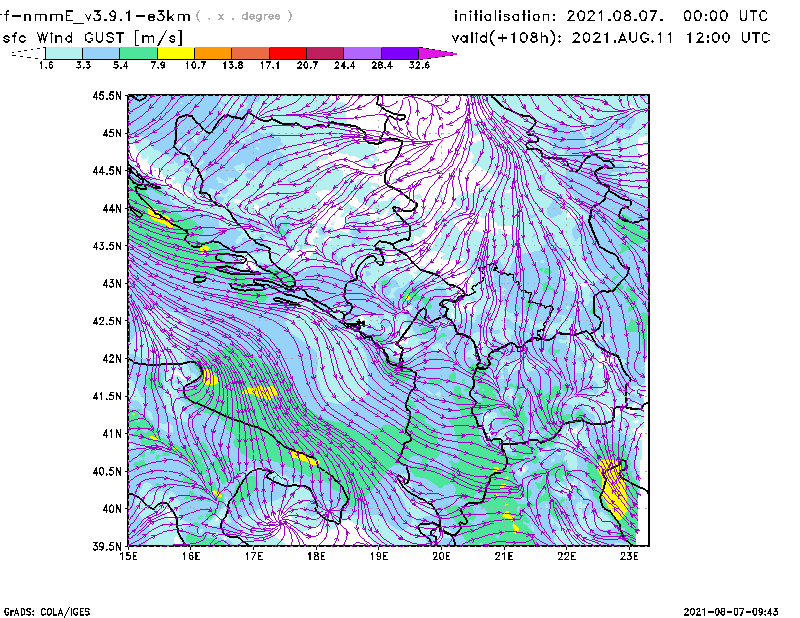This screenshot has height=618, width=800.
Task: Click the yellow legend swatch (7.9–10.7)
Action: pyautogui.click(x=176, y=53)
